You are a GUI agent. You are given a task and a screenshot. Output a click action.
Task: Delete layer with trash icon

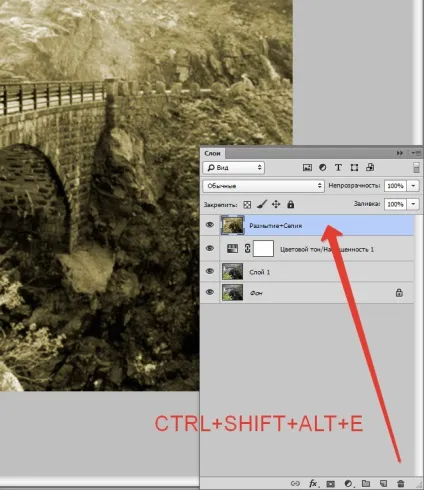(401, 483)
